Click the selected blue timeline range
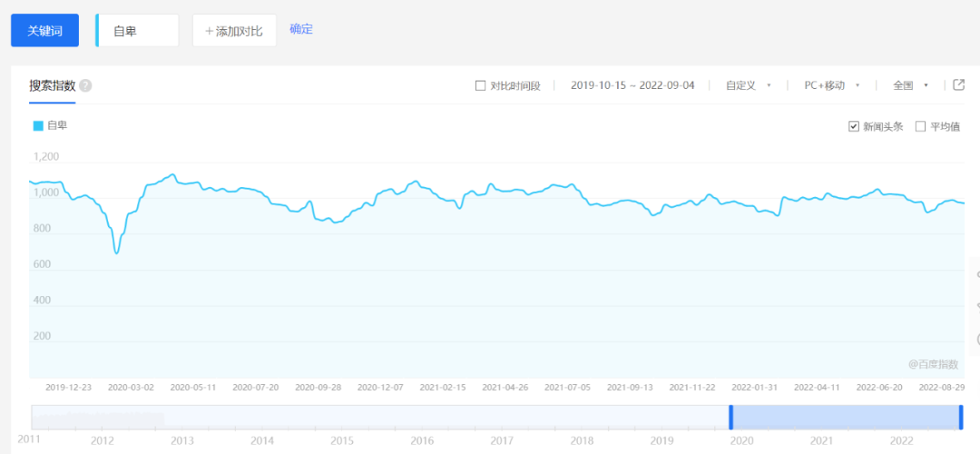Screen dimensions: 980x454 (x=845, y=417)
